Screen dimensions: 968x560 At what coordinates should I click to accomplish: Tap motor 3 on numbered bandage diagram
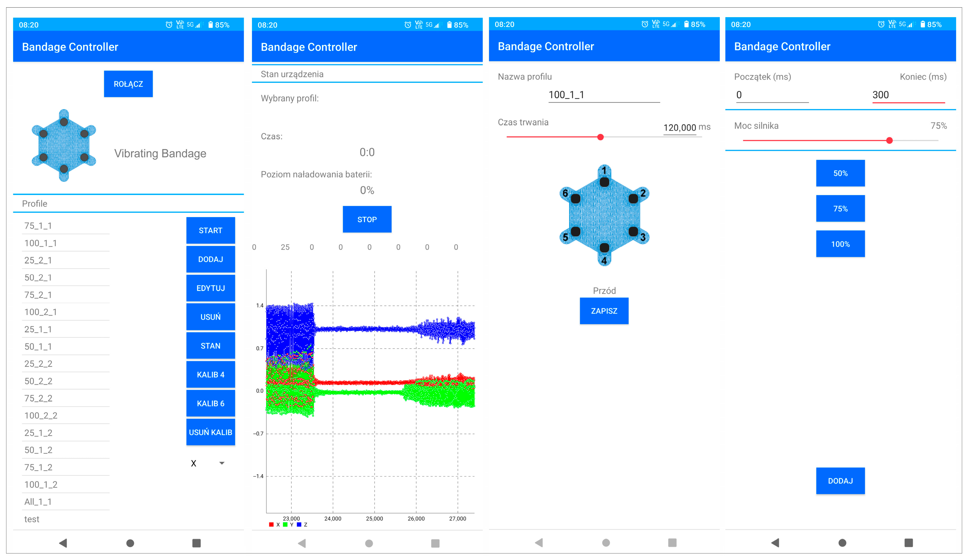633,232
